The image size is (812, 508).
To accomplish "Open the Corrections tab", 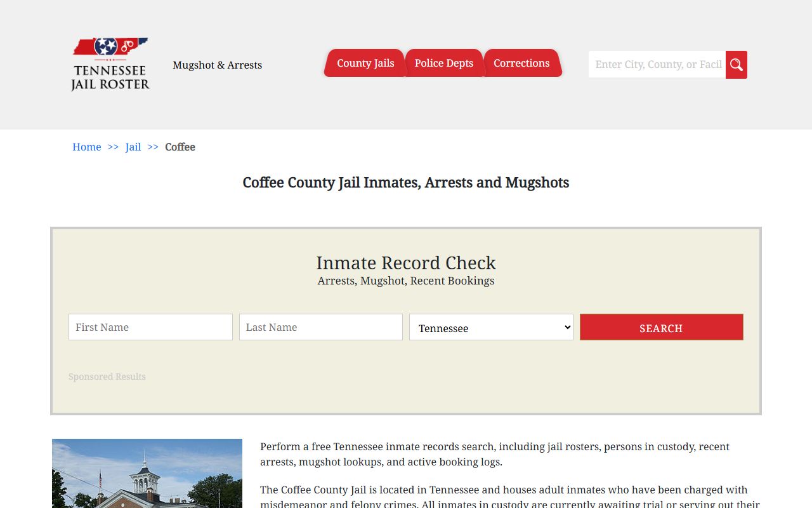I will click(521, 63).
